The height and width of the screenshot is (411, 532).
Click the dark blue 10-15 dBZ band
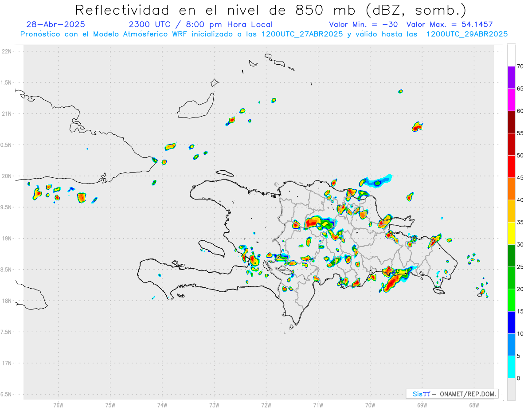(511, 322)
